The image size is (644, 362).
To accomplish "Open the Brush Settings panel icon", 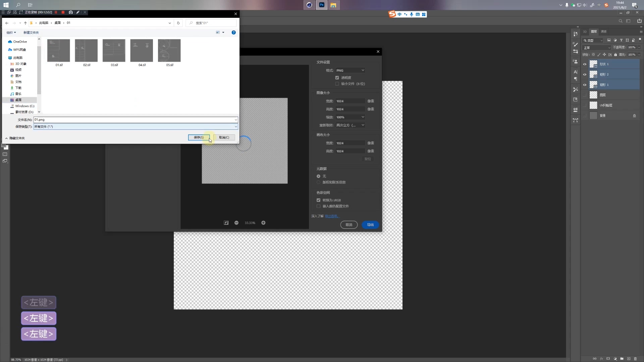I will pyautogui.click(x=576, y=44).
